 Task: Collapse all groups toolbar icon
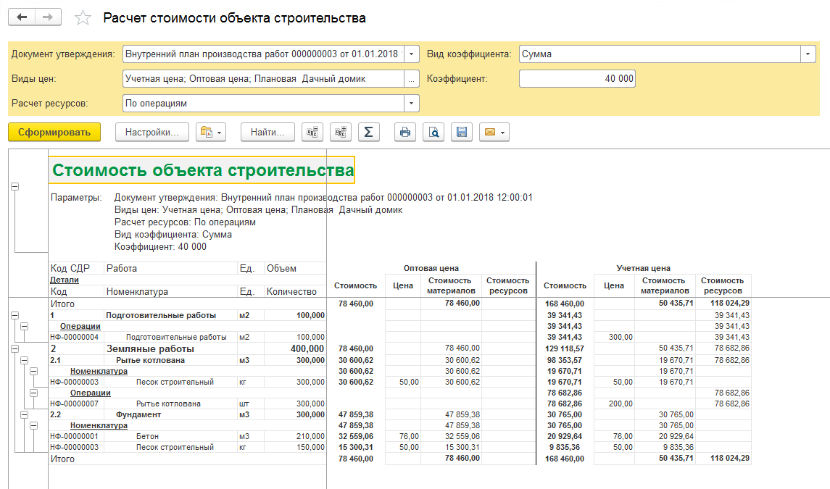[312, 132]
